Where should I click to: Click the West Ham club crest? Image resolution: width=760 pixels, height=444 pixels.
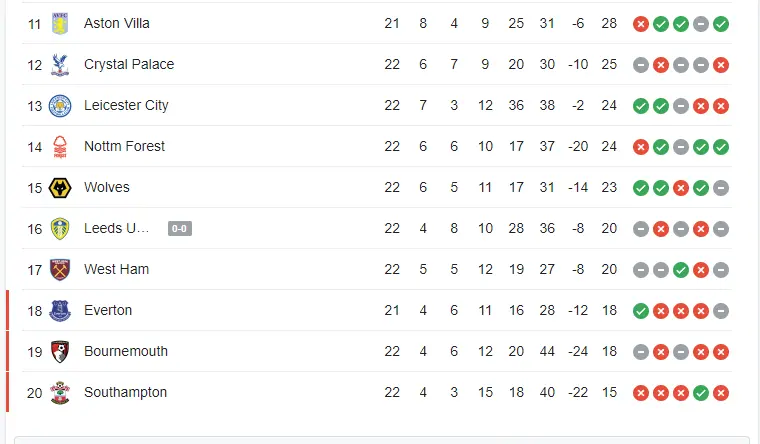pyautogui.click(x=61, y=269)
